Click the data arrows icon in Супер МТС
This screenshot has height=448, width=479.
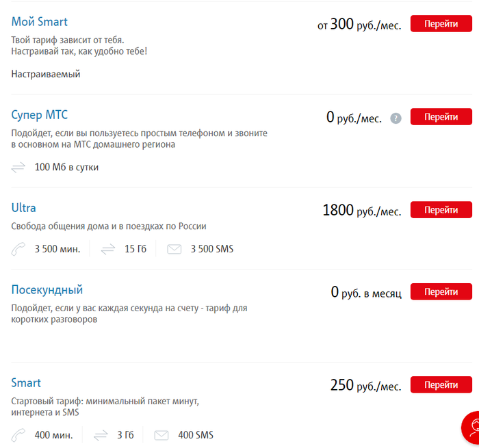[x=18, y=167]
